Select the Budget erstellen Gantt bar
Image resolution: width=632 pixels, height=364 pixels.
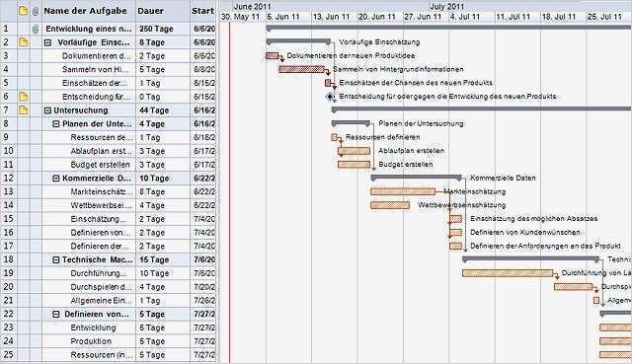[354, 165]
